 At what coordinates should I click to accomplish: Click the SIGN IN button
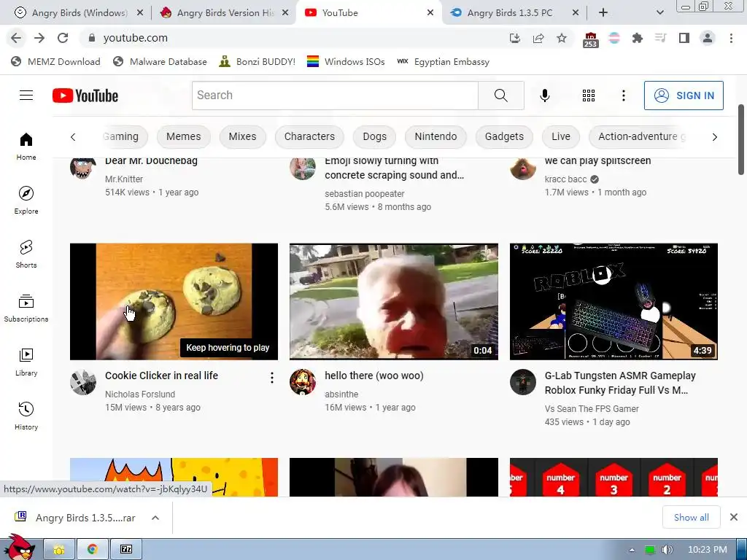click(x=684, y=96)
